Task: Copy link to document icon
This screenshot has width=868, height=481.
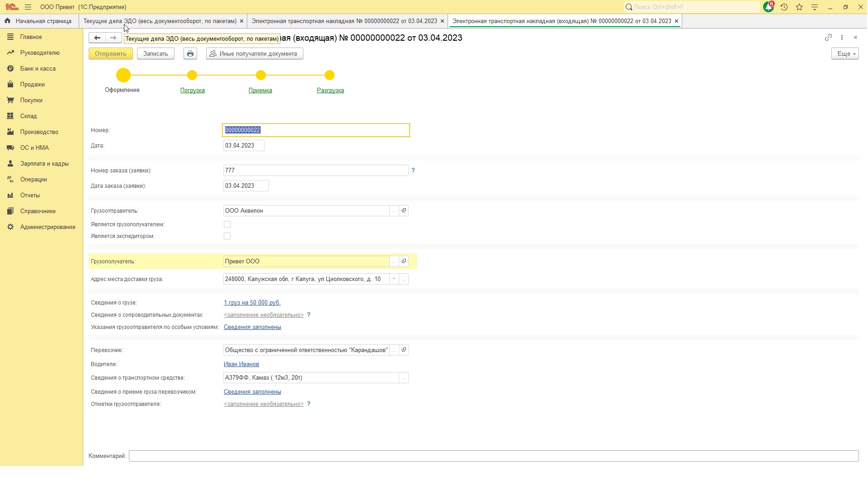Action: click(828, 38)
